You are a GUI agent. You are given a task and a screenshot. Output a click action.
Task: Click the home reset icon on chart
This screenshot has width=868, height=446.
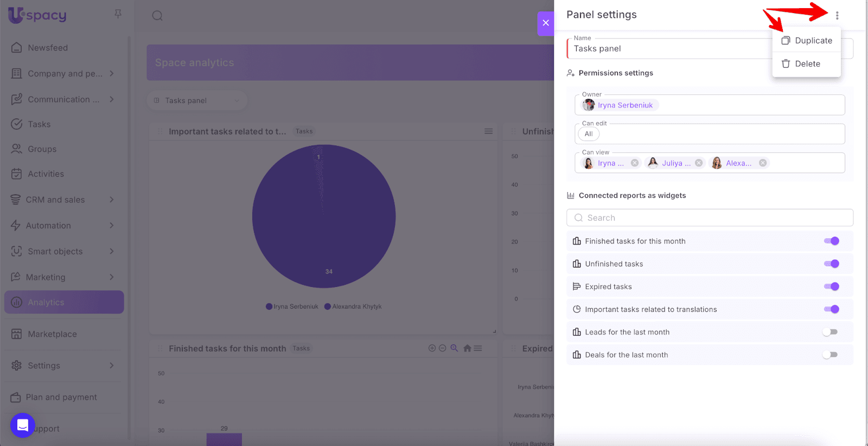pyautogui.click(x=467, y=348)
